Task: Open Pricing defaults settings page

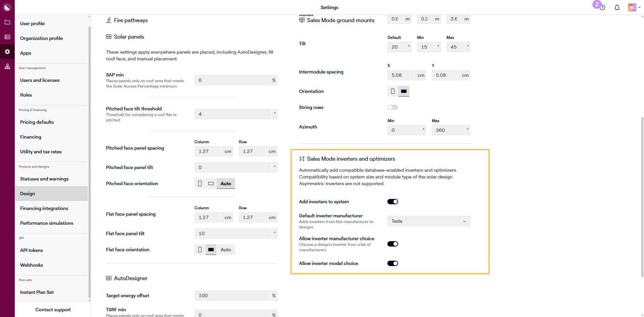Action: pos(37,122)
